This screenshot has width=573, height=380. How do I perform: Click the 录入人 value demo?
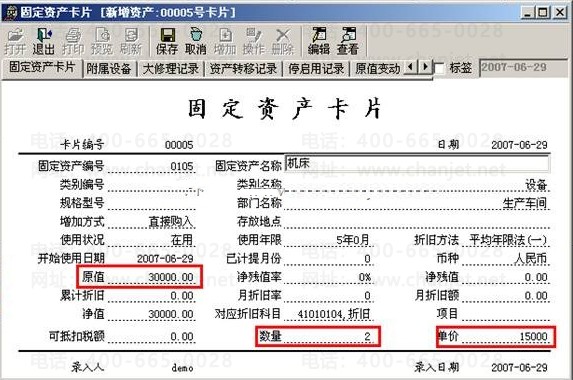pyautogui.click(x=182, y=368)
